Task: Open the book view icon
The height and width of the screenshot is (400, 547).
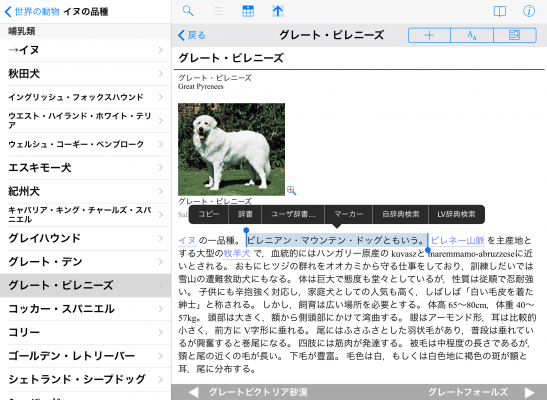Action: coord(500,11)
